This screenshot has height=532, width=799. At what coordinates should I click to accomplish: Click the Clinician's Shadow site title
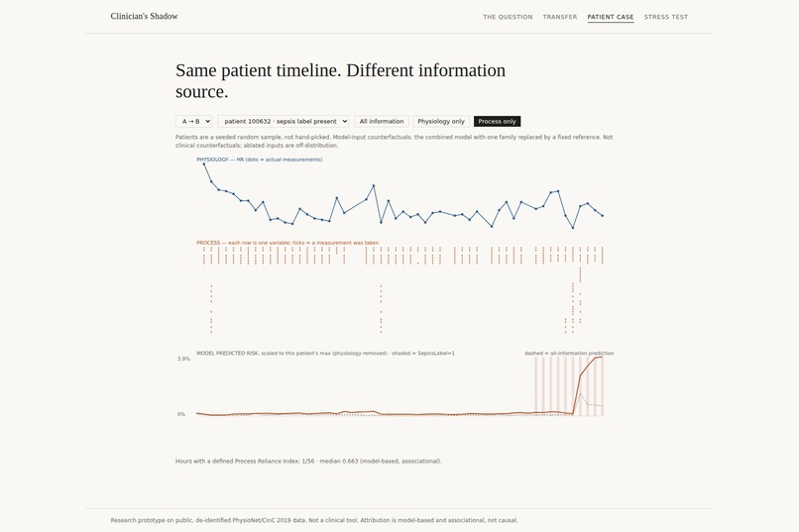[144, 16]
